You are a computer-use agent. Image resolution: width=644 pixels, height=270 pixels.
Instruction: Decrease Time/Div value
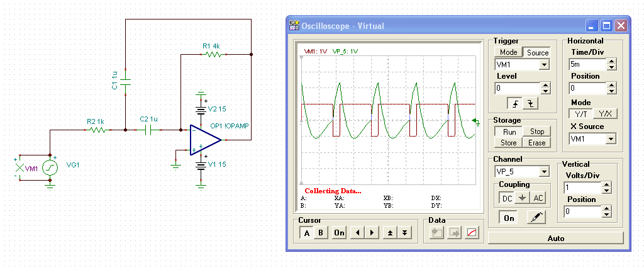click(x=611, y=67)
